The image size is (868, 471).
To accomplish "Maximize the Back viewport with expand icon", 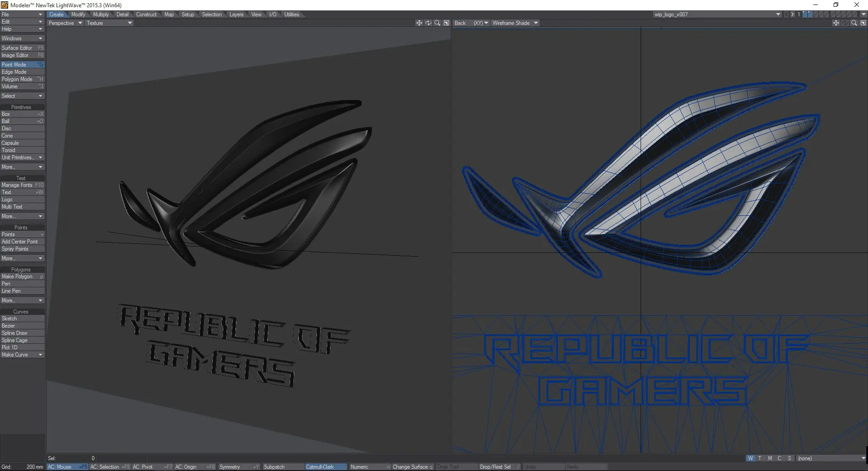I will coord(863,23).
